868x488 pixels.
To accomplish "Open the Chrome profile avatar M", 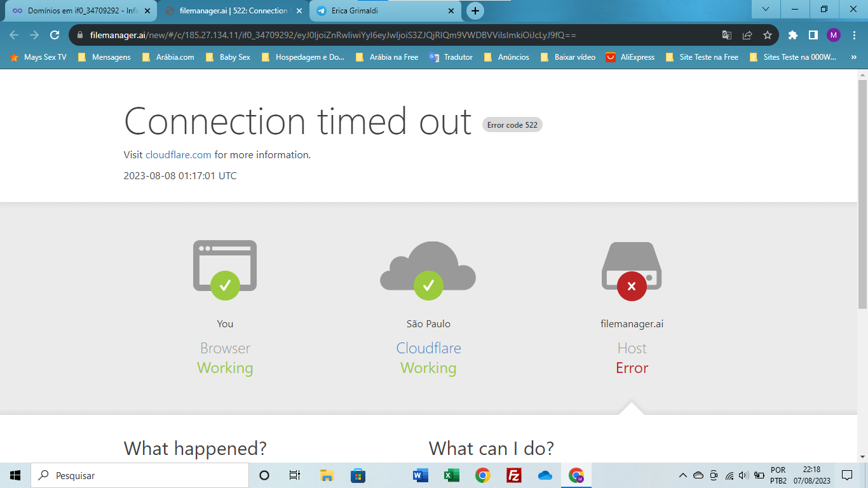I will [833, 35].
